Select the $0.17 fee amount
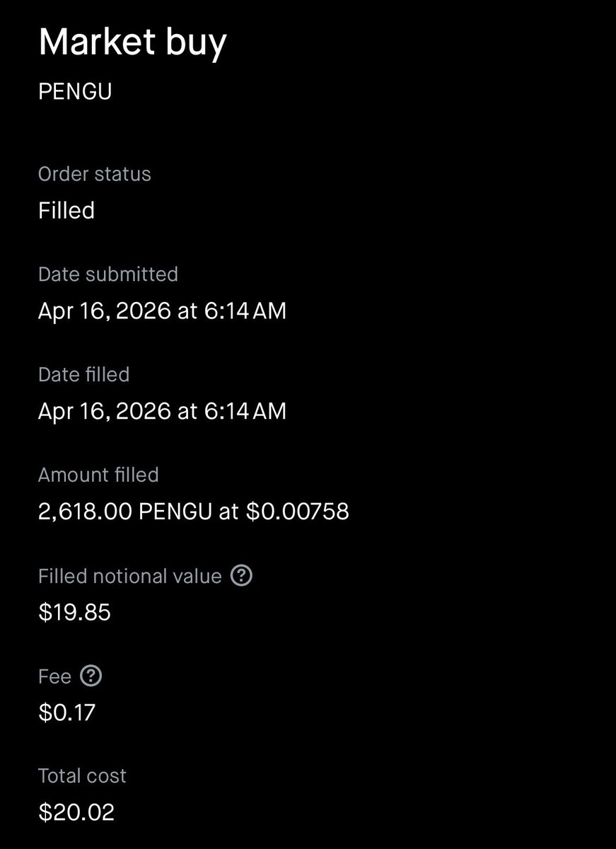 (66, 712)
